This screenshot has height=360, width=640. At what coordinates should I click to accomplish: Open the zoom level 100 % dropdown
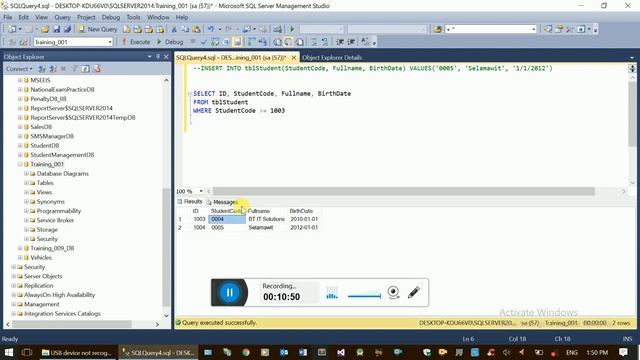click(x=201, y=191)
